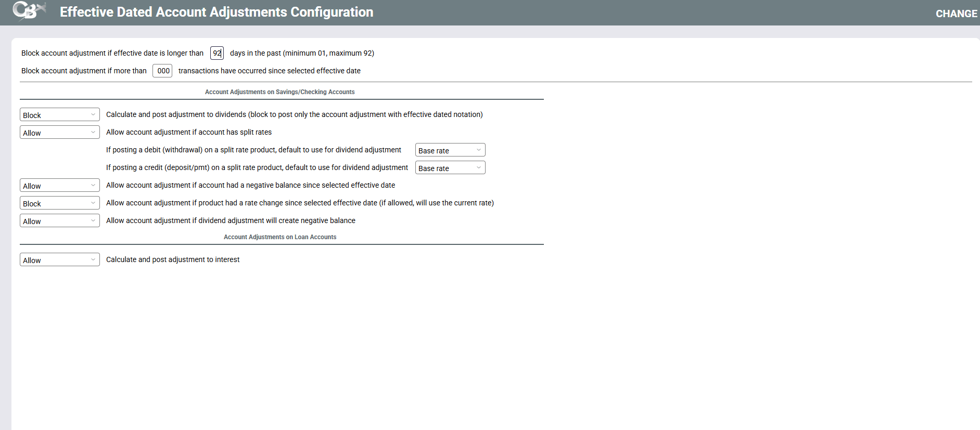The image size is (980, 430).
Task: Expand dropdown for dividend adjustment creating negative balance
Action: tap(59, 221)
